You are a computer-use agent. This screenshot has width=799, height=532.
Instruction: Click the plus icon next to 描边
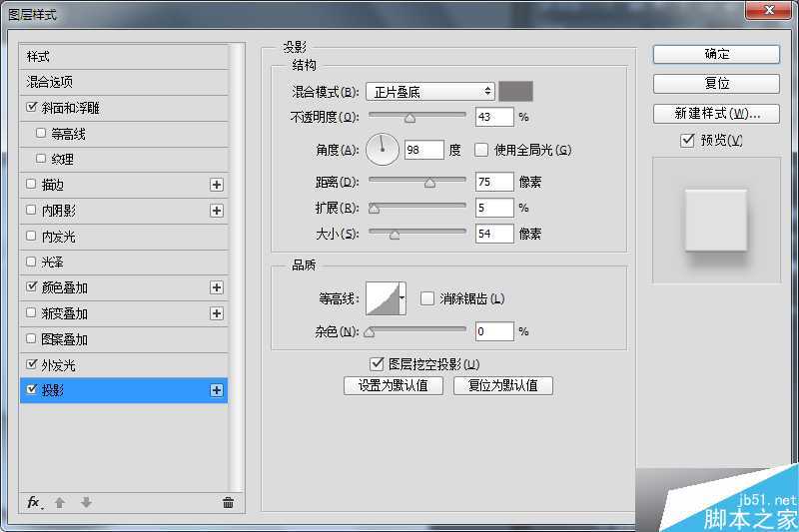(216, 185)
